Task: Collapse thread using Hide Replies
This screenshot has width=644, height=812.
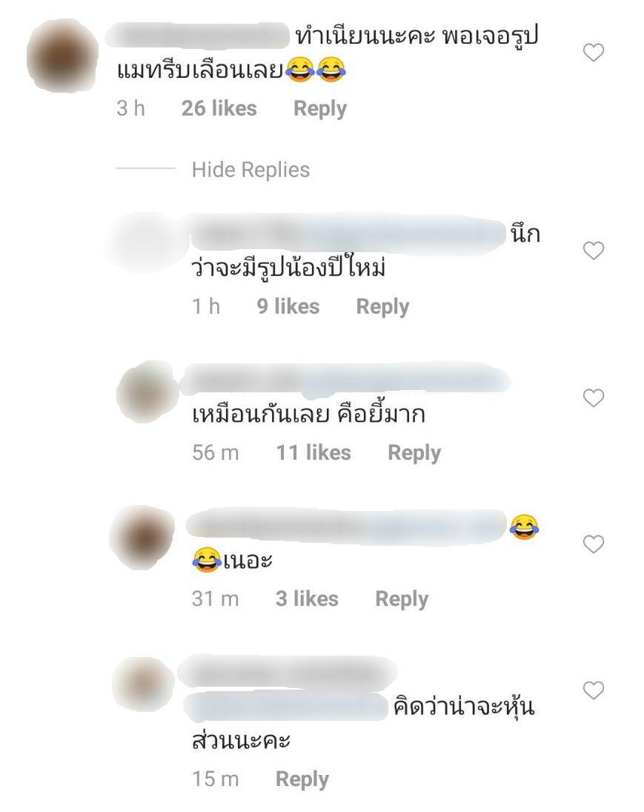Action: (x=250, y=170)
